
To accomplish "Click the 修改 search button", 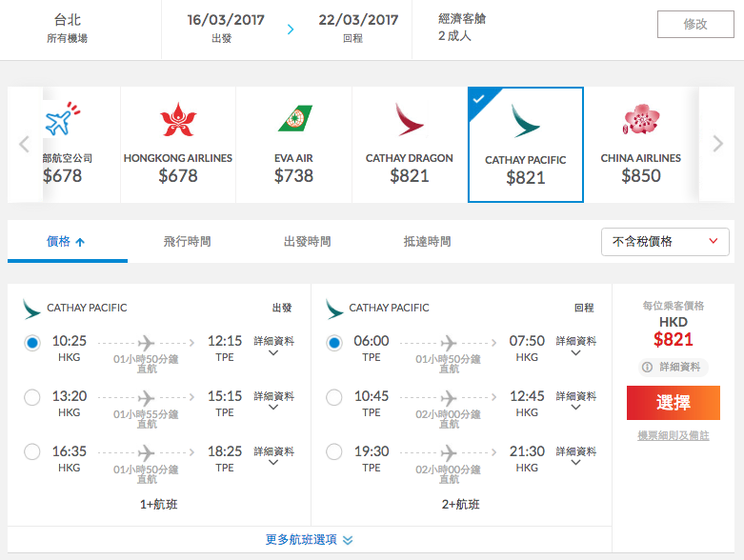I will (x=695, y=24).
